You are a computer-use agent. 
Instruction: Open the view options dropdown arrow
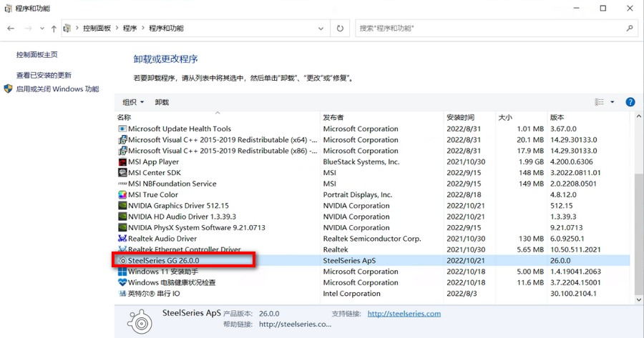(613, 102)
